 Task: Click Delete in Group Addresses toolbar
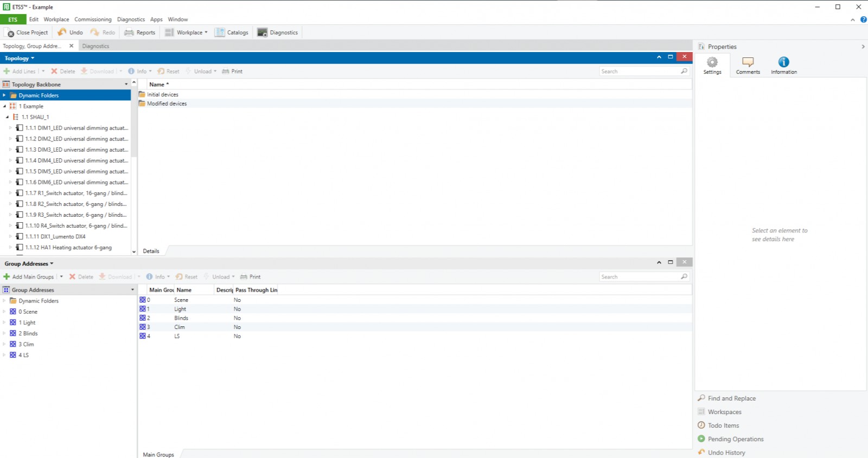point(81,276)
